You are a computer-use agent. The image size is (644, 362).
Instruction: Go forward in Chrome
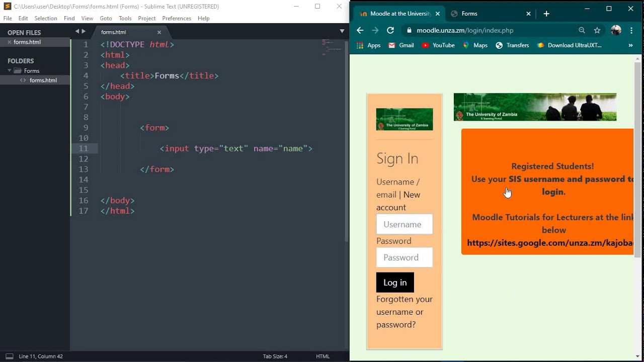[x=375, y=30]
